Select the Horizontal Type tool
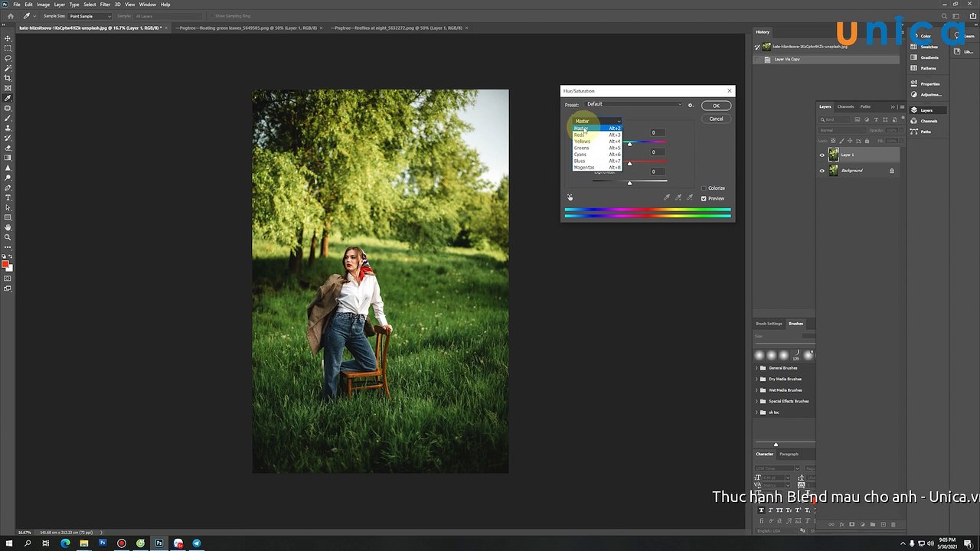Screen dimensions: 980x551 pos(8,197)
